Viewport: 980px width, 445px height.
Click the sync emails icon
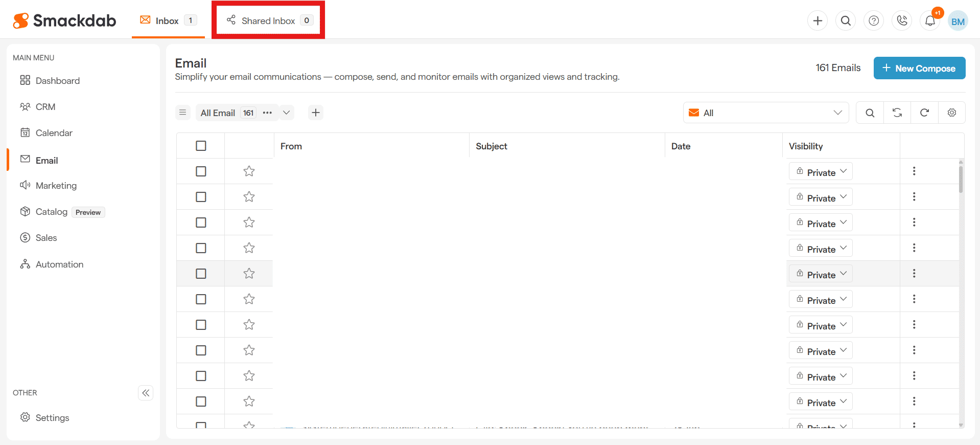(x=897, y=113)
